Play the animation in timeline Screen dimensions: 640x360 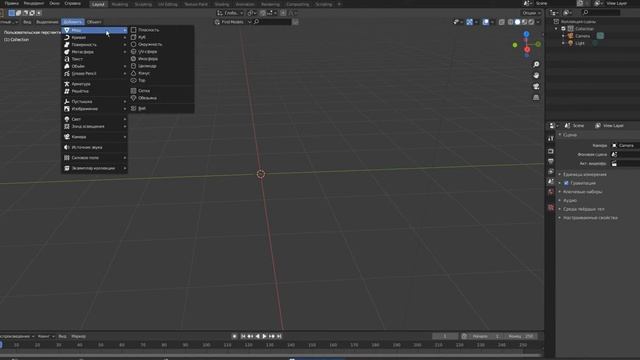[264, 336]
